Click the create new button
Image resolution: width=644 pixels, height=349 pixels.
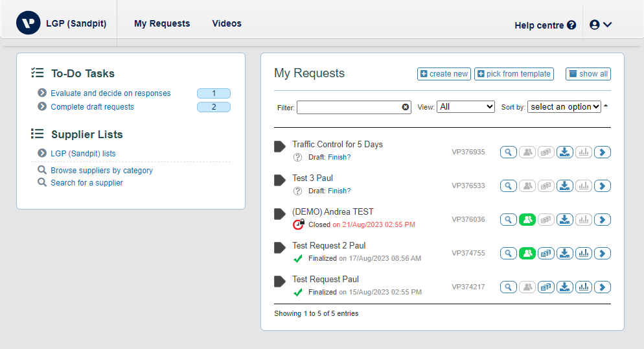tap(444, 74)
